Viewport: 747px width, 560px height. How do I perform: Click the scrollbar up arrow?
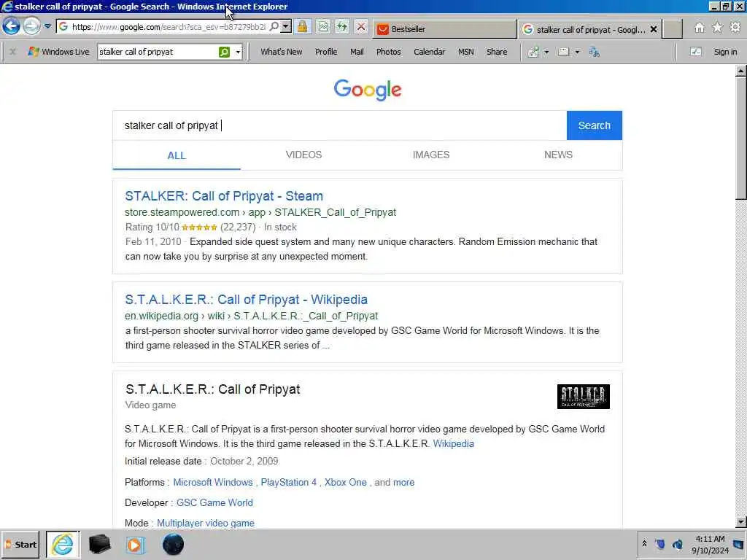[x=740, y=71]
